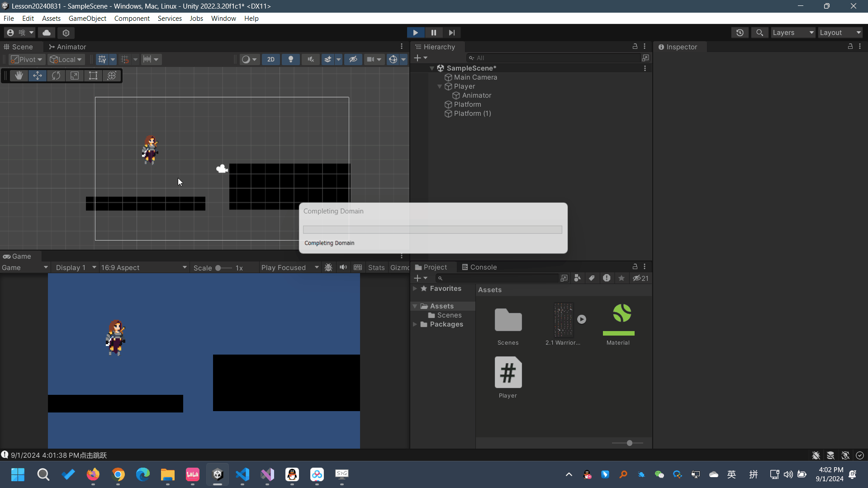Click the cloud services icon
Screen dimensions: 868x488
point(47,33)
